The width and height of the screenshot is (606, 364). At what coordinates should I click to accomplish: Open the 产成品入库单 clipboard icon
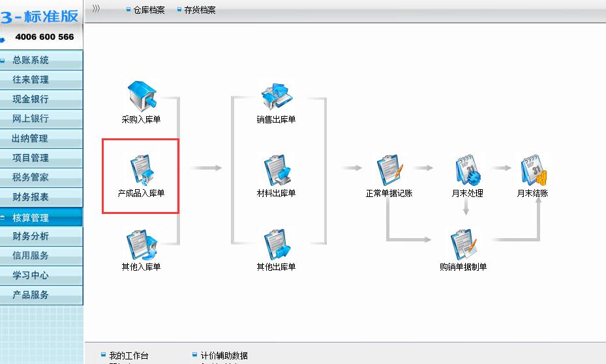tap(142, 170)
